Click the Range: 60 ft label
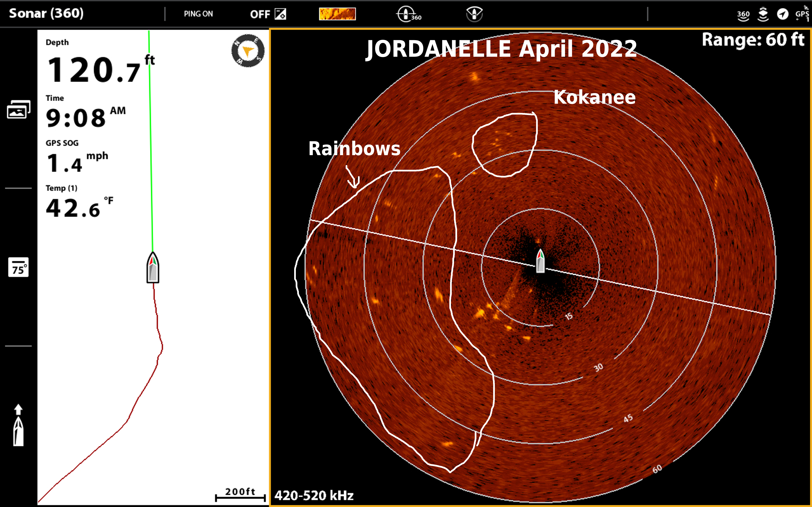This screenshot has width=812, height=507. (x=753, y=40)
